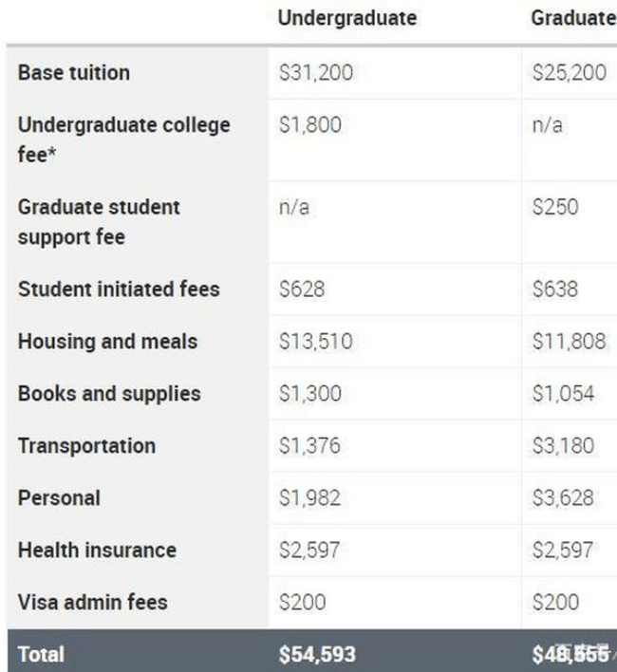Click the graduate base tuition $25,200
The height and width of the screenshot is (672, 617).
click(569, 72)
